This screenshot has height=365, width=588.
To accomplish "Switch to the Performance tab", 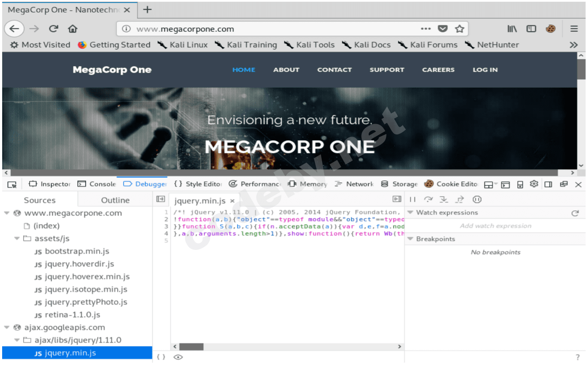I will tap(255, 184).
